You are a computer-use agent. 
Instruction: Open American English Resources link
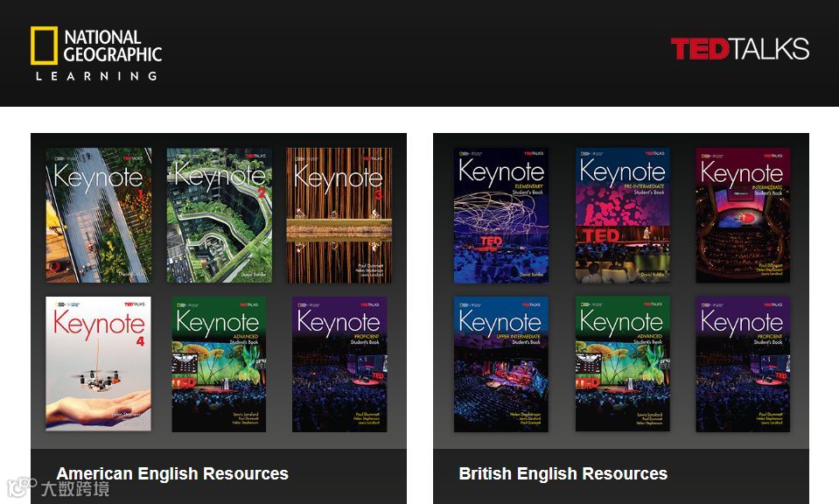(172, 473)
